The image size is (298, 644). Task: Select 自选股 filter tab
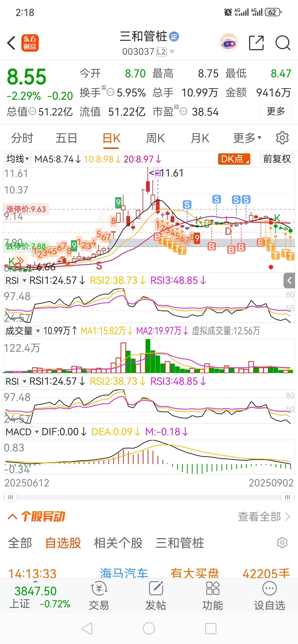(x=63, y=543)
